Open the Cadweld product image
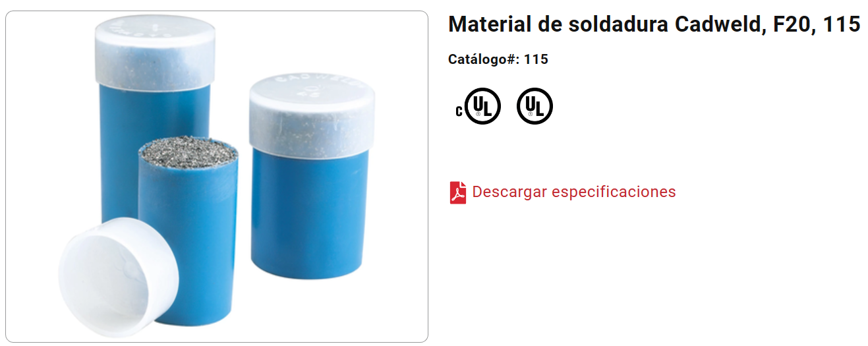This screenshot has width=868, height=346. (x=217, y=176)
